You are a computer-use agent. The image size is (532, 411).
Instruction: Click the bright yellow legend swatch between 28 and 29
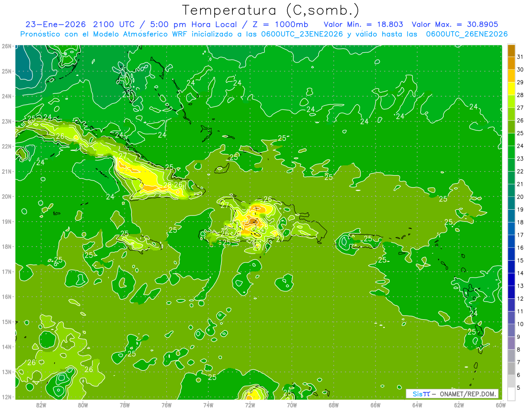(x=511, y=89)
